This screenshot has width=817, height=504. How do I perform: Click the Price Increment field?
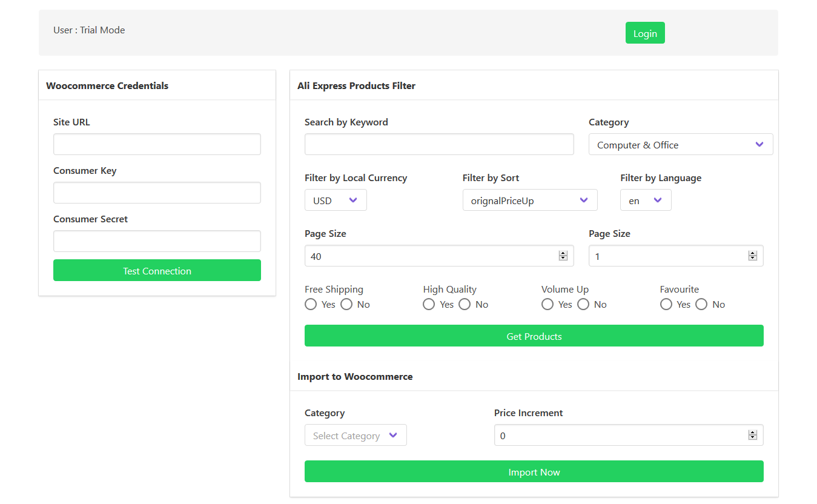coord(629,435)
